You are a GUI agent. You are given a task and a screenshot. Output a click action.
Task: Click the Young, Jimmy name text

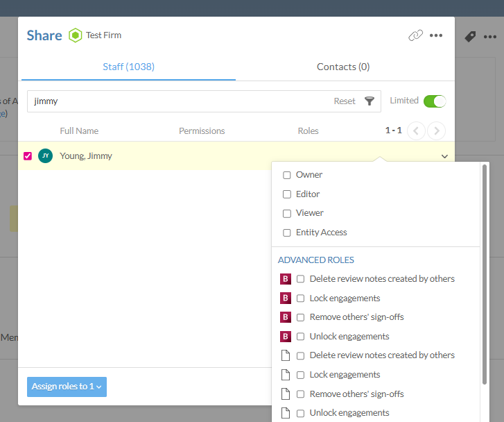86,155
